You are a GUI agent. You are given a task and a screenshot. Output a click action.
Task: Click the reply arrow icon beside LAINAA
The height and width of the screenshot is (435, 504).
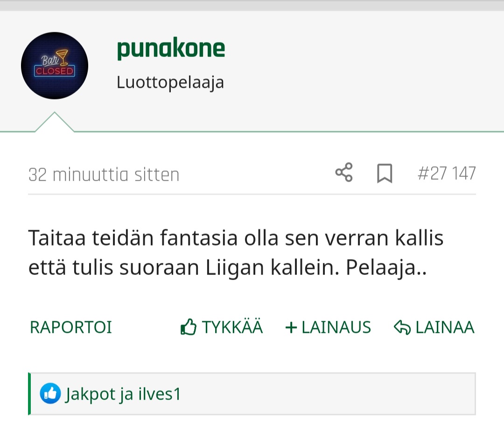pyautogui.click(x=402, y=327)
